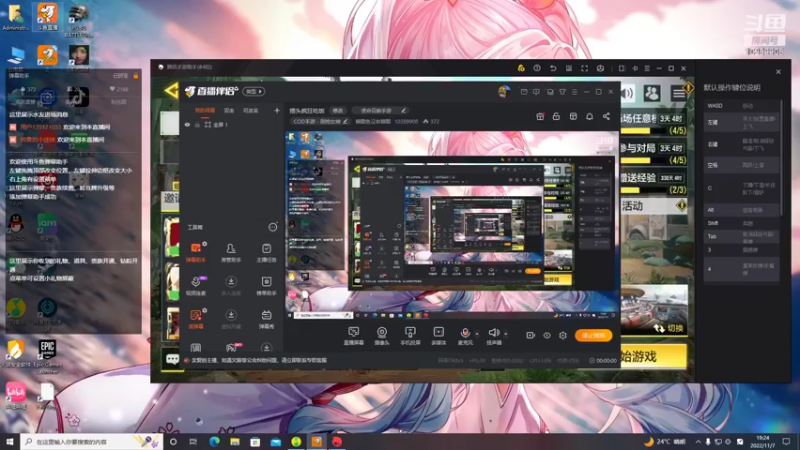Toggle visibility of the 全屏 1 source
Screen dimensions: 800x450
point(187,124)
